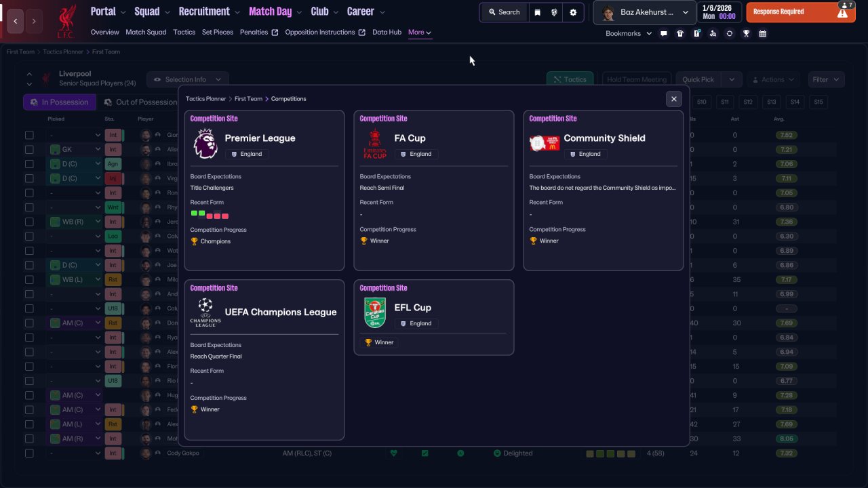Open the Match Squad sub-menu item
Viewport: 868px width, 488px height.
point(146,33)
